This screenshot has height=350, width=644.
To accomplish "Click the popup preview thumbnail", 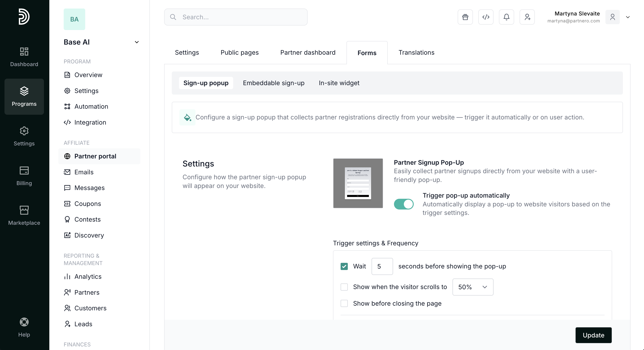I will (x=358, y=183).
